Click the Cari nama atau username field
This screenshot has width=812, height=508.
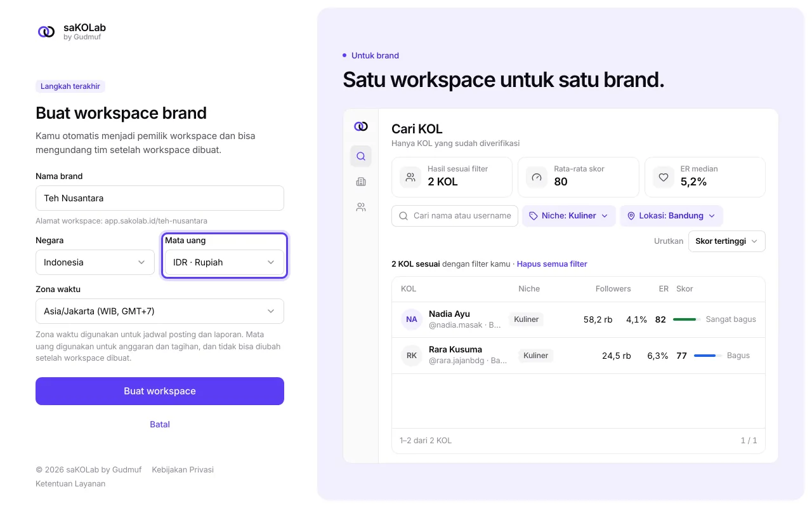click(x=455, y=216)
